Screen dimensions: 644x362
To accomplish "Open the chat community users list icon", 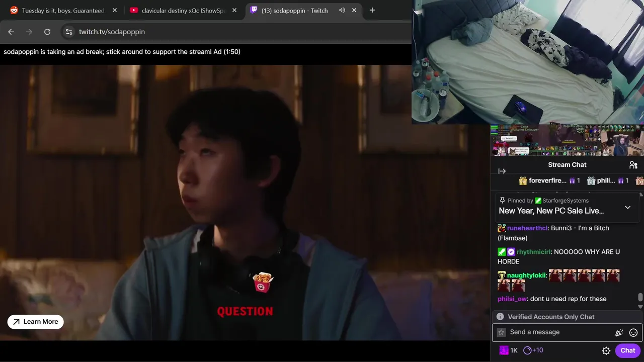I will point(633,165).
